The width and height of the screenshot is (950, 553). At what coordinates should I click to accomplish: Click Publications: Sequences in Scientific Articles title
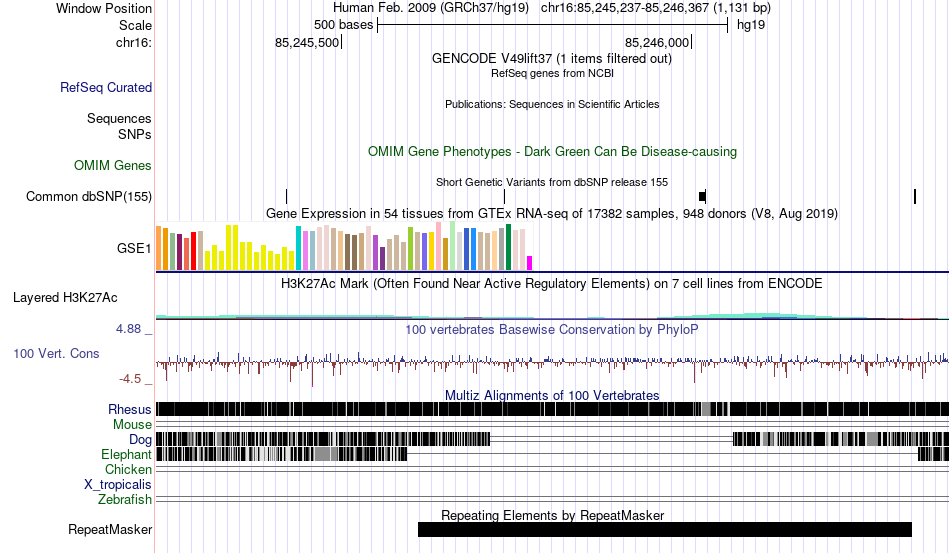552,104
